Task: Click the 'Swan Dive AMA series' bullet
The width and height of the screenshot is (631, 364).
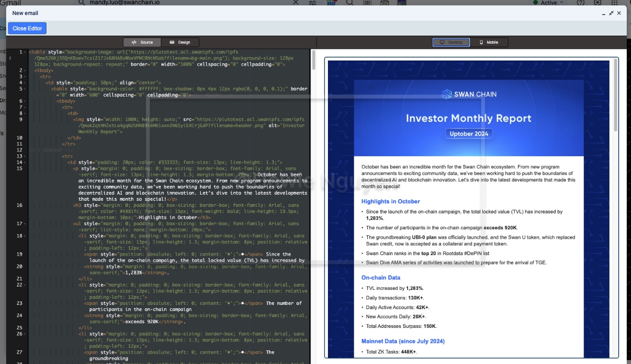Action: [456, 263]
